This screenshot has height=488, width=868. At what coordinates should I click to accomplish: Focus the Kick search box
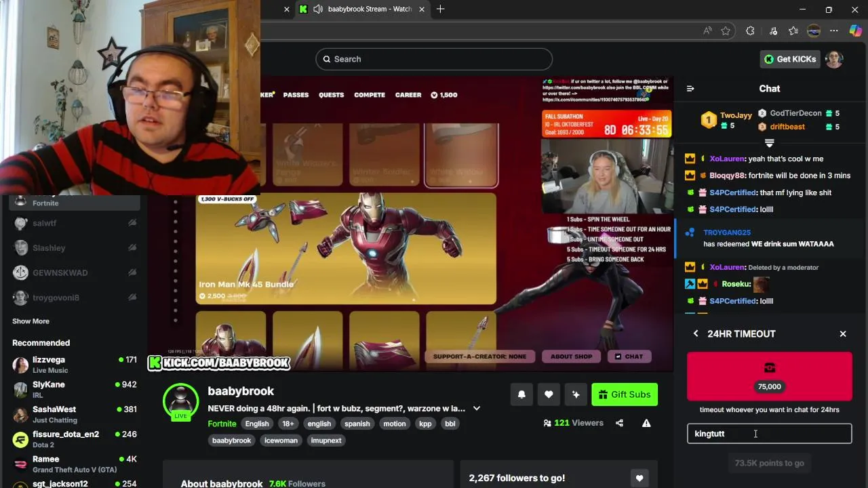(434, 59)
